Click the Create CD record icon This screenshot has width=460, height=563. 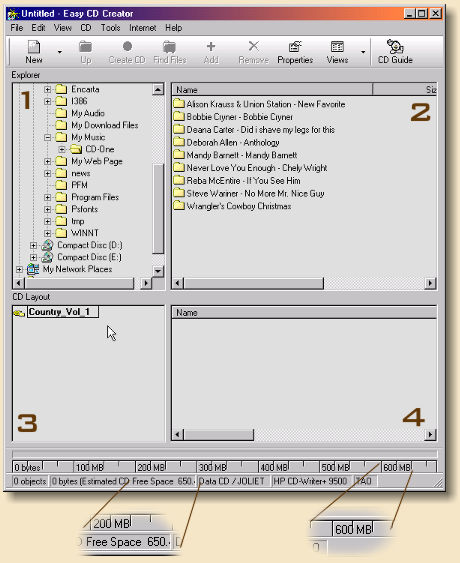coord(127,52)
